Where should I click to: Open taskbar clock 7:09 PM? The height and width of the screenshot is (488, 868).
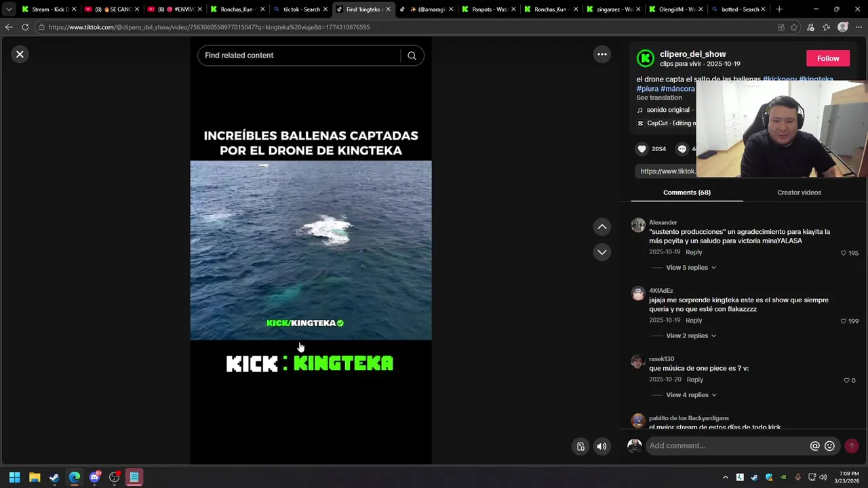click(849, 477)
